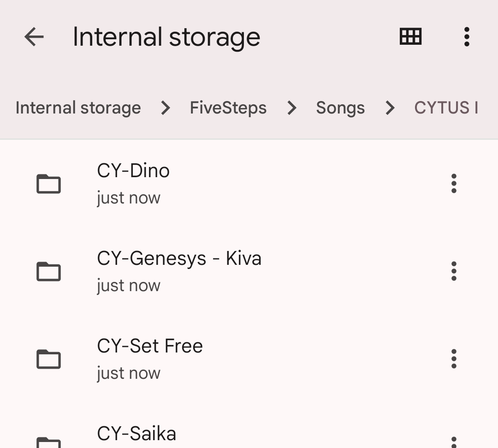Select the CYTUS I breadcrumb
Viewport: 498px width, 448px height.
[x=446, y=108]
